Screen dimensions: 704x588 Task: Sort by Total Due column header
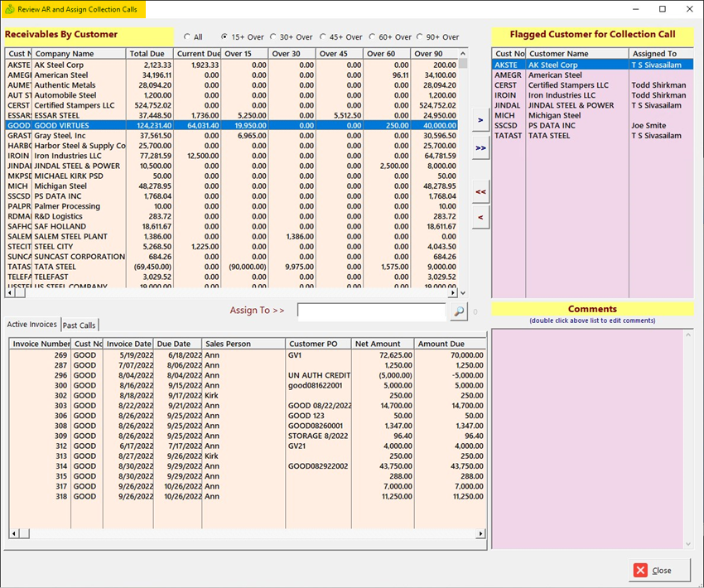(150, 53)
